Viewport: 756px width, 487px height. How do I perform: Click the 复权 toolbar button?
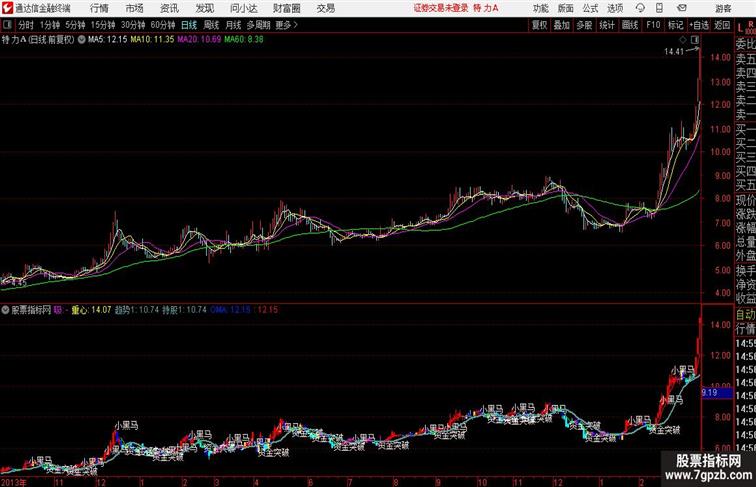[540, 25]
